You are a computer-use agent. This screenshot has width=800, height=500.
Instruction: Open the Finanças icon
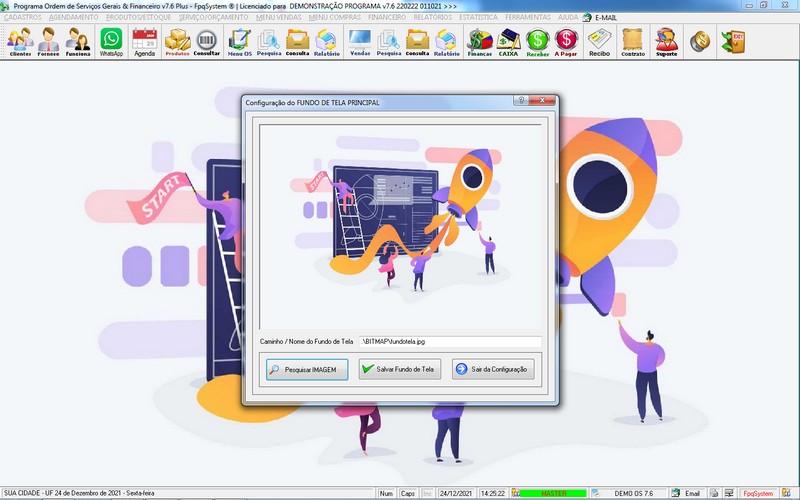[480, 42]
